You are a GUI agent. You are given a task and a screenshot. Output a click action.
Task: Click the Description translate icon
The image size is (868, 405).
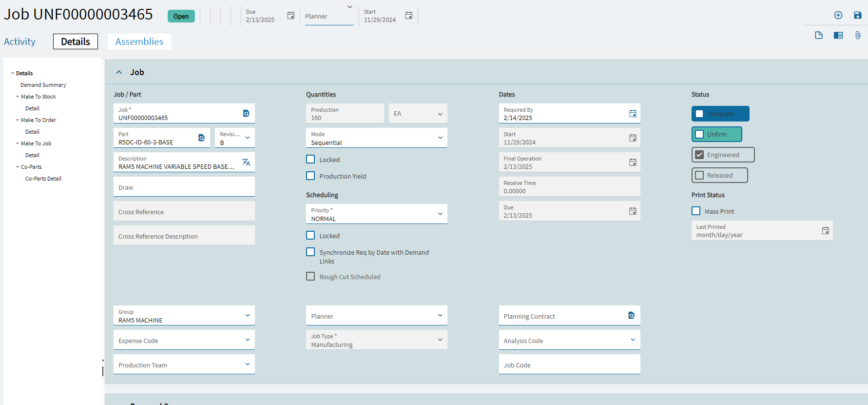click(246, 162)
